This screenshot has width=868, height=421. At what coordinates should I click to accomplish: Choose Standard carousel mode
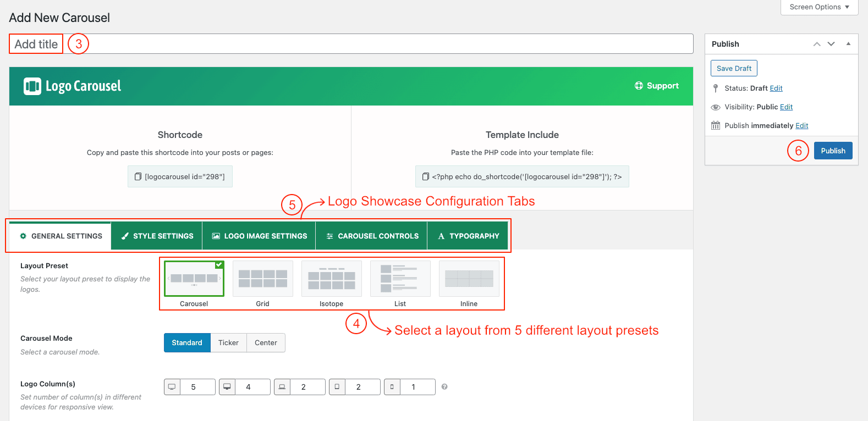[x=187, y=343]
